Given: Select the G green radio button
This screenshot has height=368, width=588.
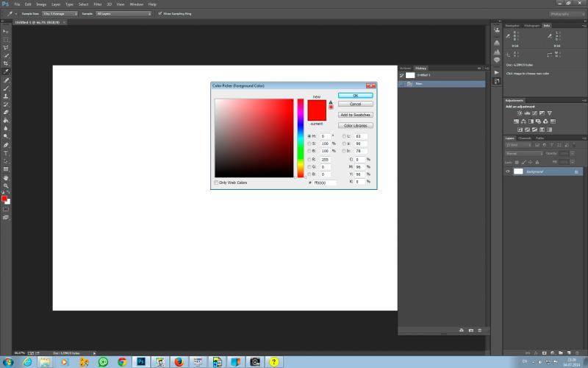Looking at the screenshot, I should point(309,167).
